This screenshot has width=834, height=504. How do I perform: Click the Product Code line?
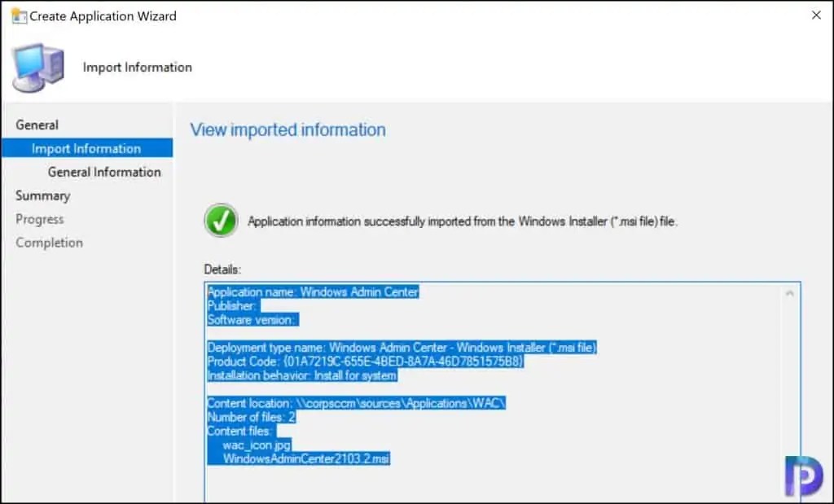[x=366, y=362]
